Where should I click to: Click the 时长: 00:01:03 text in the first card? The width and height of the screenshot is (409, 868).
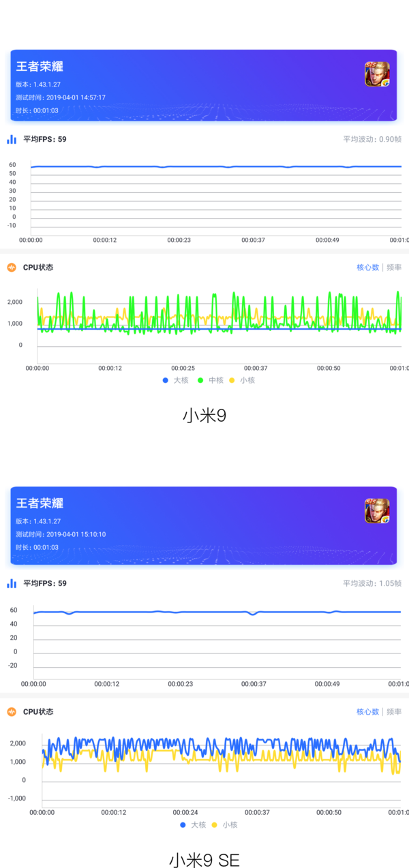[x=37, y=110]
